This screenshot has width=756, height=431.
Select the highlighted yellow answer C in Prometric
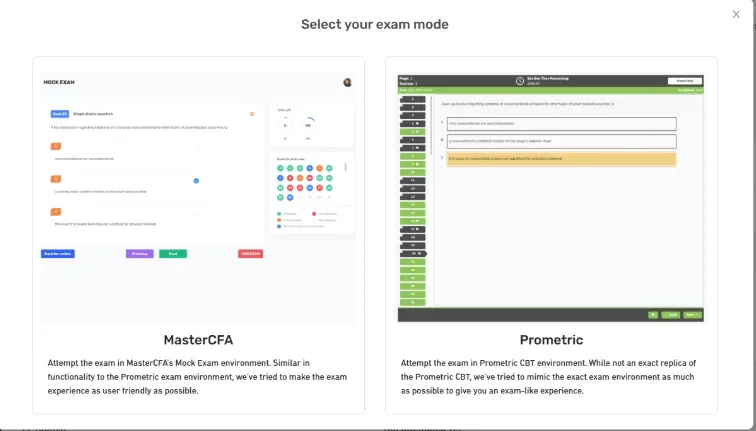(x=561, y=159)
